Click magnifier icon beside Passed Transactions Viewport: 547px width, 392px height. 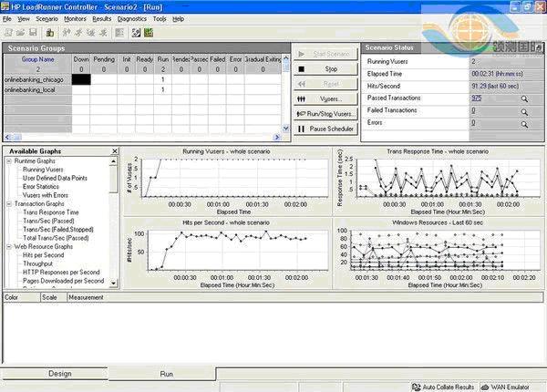tap(525, 98)
